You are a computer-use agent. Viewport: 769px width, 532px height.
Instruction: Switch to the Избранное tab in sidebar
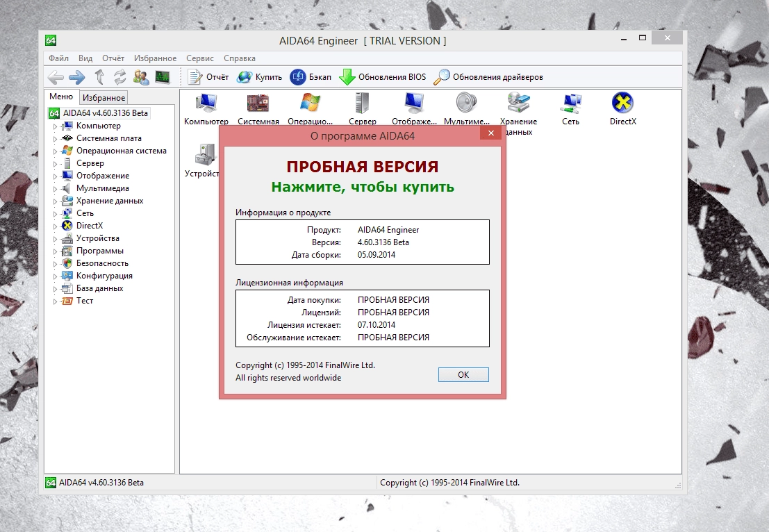tap(104, 98)
